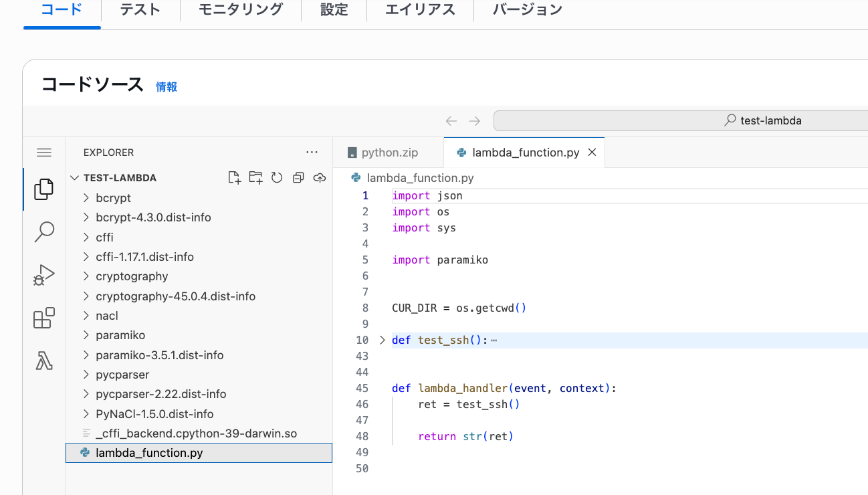The width and height of the screenshot is (868, 495).
Task: Expand the paramiko folder
Action: coord(86,335)
